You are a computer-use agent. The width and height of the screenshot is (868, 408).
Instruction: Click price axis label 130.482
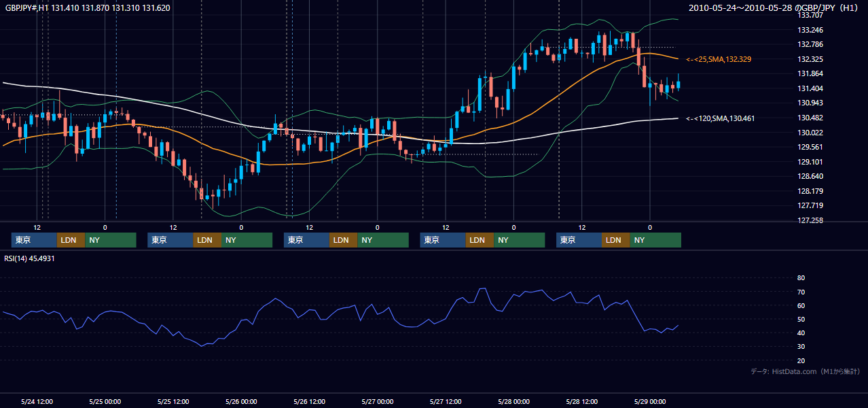click(x=810, y=118)
